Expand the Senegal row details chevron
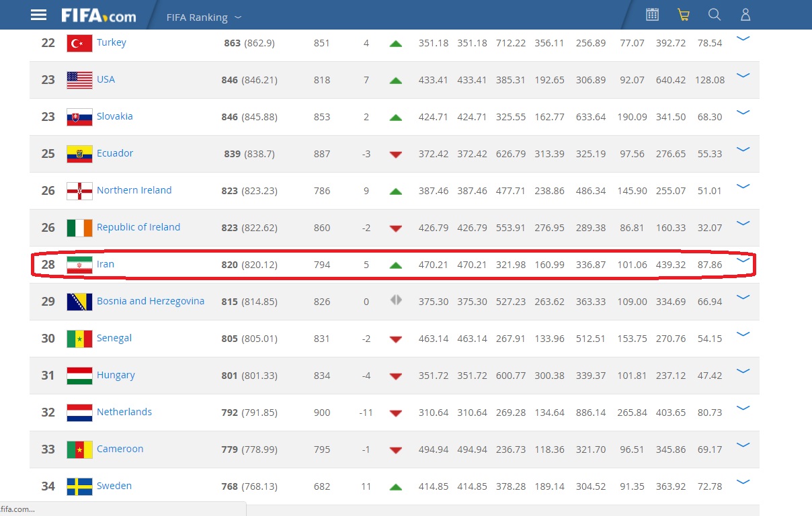This screenshot has height=516, width=812. 743,335
